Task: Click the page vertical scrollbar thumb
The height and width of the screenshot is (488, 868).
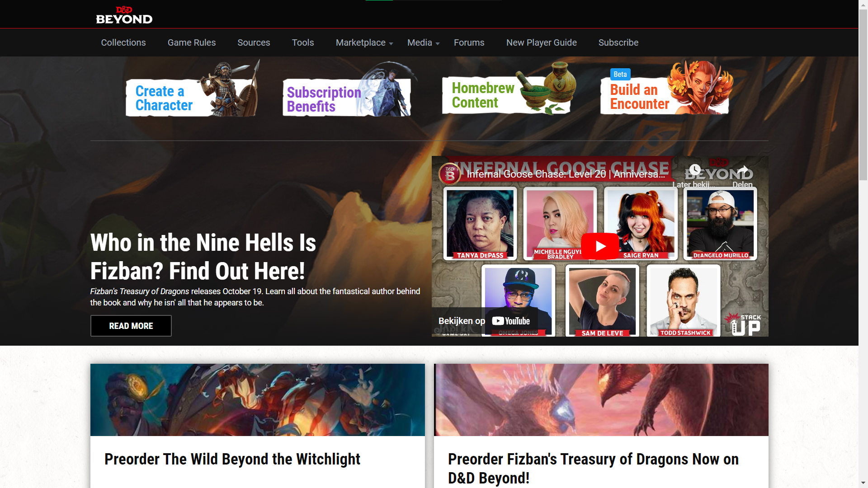Action: [863, 95]
